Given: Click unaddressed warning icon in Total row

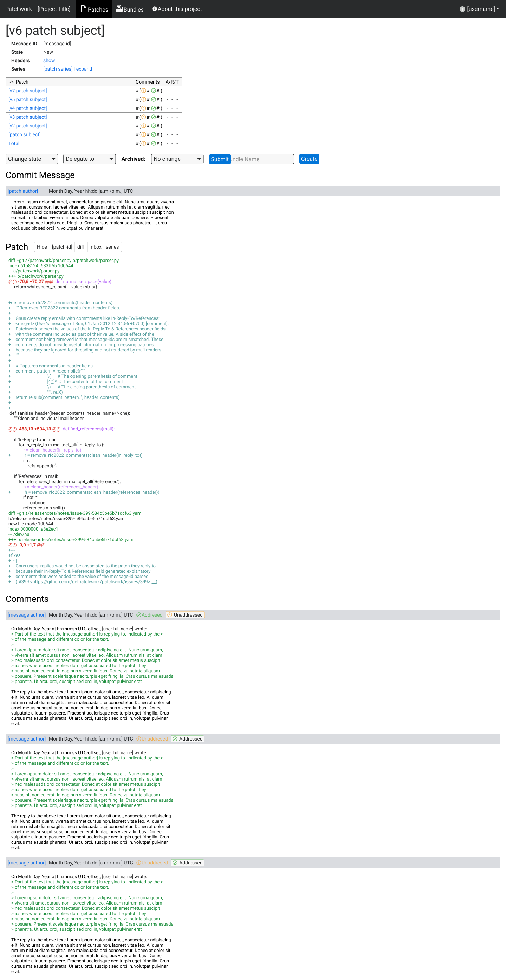Looking at the screenshot, I should click(143, 143).
